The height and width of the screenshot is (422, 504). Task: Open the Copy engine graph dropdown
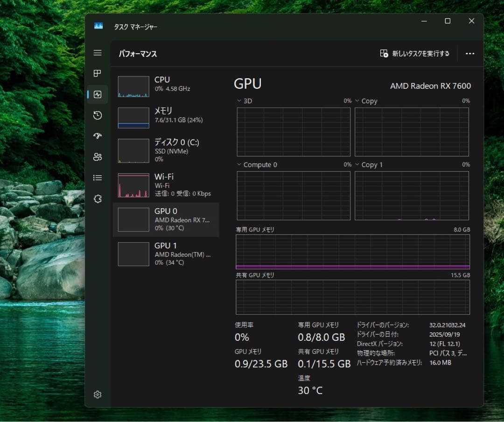point(366,101)
